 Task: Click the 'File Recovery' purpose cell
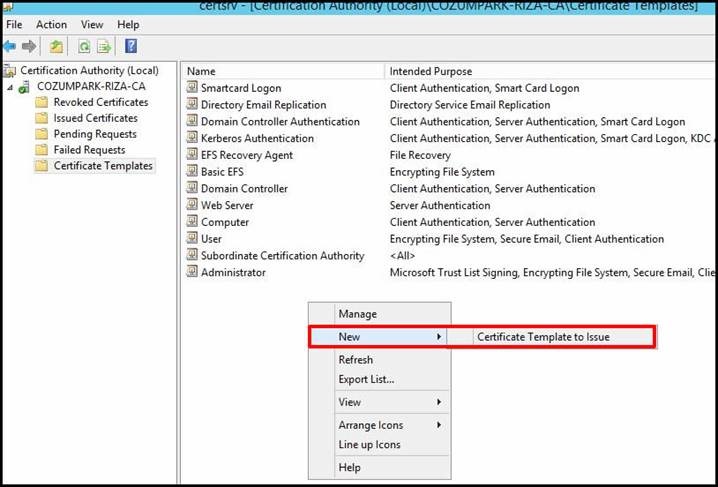point(420,155)
